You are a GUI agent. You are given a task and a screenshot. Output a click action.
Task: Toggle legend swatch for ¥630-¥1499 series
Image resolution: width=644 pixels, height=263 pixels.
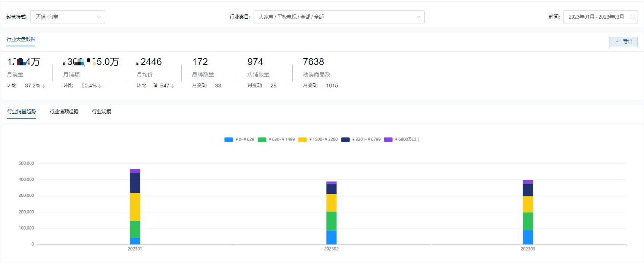click(262, 140)
